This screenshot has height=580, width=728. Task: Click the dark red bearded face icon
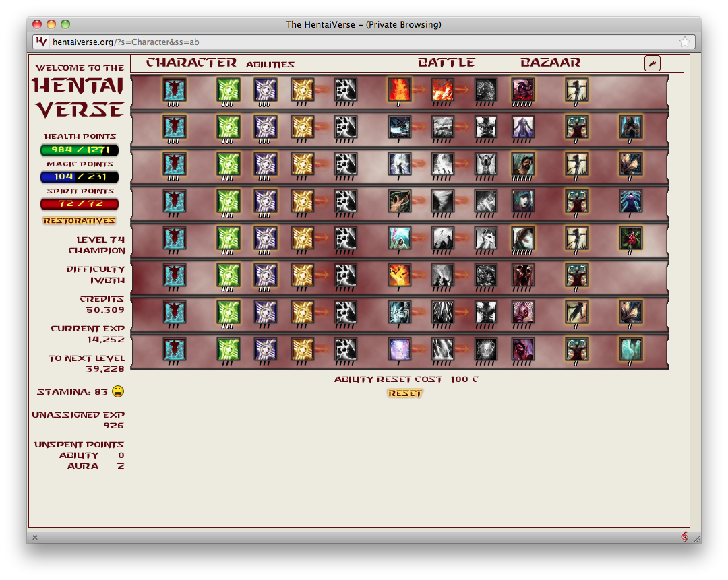(x=522, y=350)
